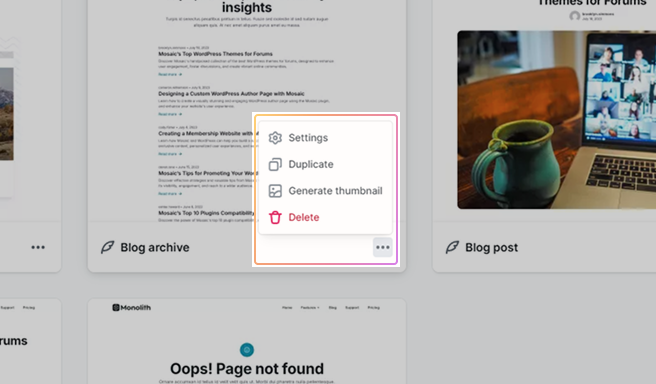Click the Settings gear icon
656x384 pixels.
pyautogui.click(x=275, y=138)
